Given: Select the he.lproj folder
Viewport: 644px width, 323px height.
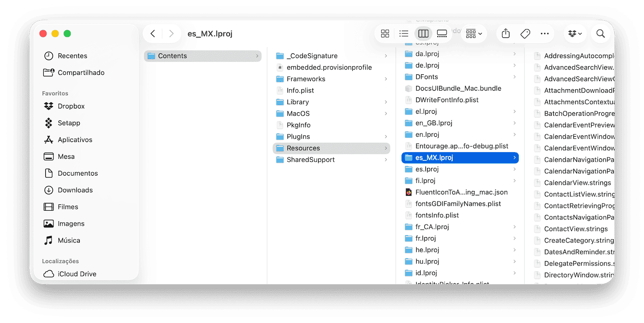Looking at the screenshot, I should (460, 250).
